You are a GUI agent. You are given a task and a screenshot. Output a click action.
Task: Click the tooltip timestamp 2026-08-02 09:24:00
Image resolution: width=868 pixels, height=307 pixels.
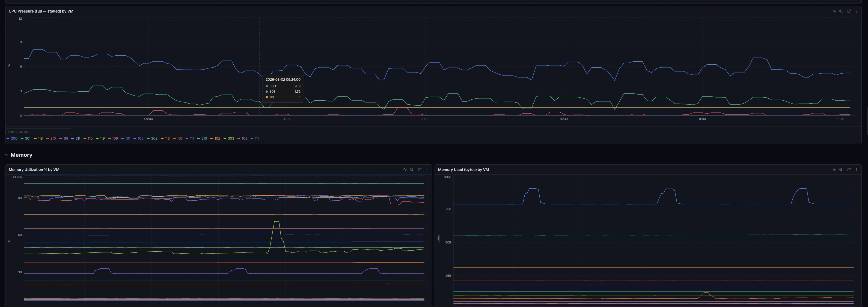(x=283, y=79)
